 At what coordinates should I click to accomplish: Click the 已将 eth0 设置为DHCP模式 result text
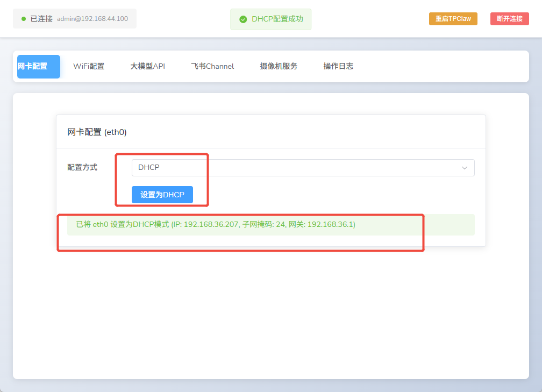pos(123,224)
